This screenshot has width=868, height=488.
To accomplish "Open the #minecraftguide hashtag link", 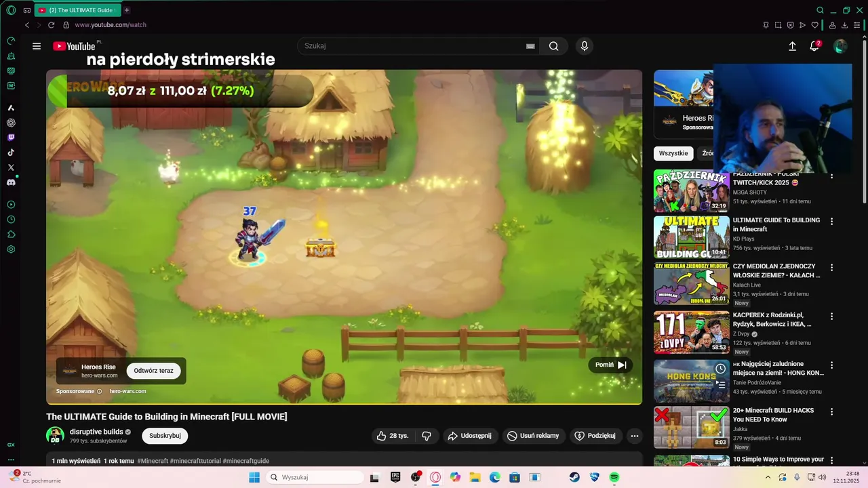I will pos(246,461).
